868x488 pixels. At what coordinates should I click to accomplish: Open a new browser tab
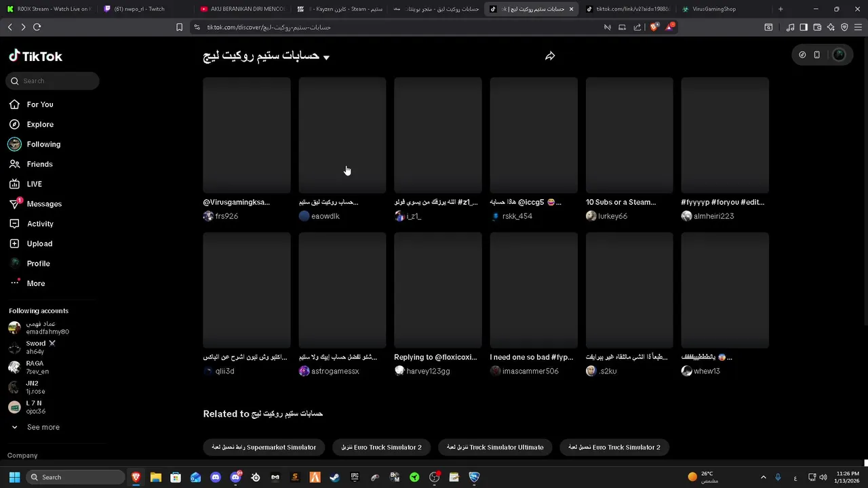781,9
